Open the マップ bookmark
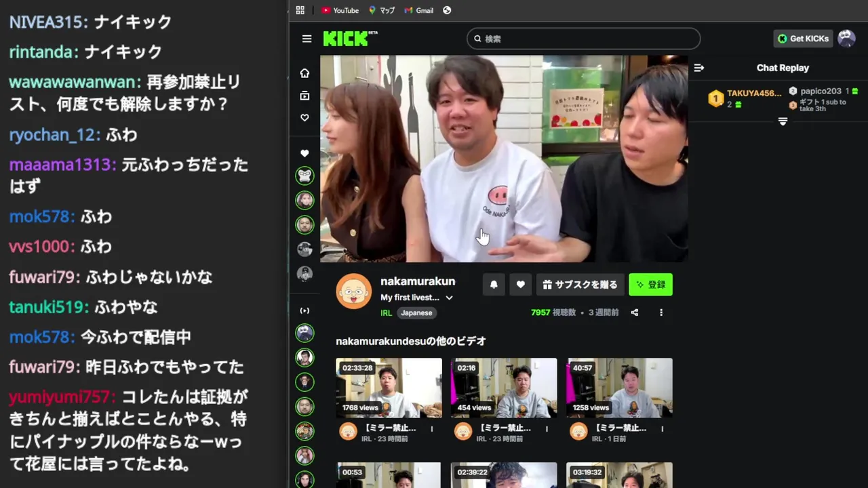 pos(382,10)
